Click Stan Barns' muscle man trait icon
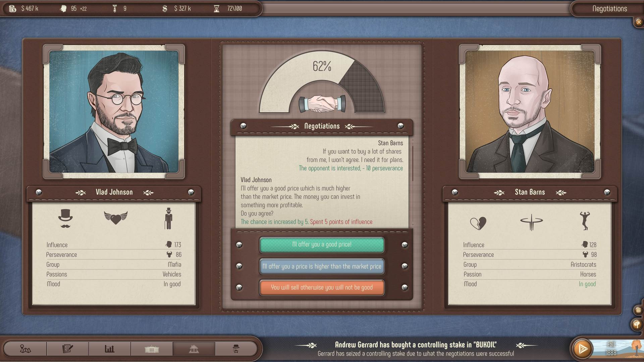Viewport: 644px width, 362px height. point(585,221)
